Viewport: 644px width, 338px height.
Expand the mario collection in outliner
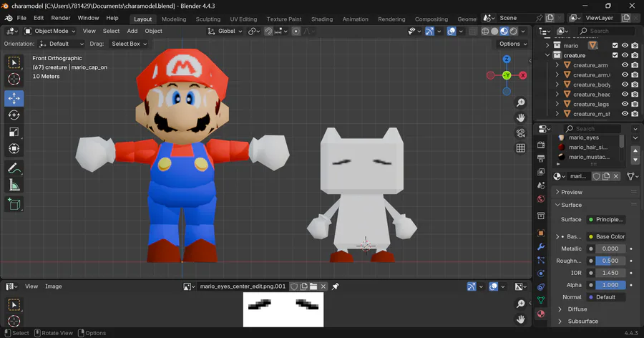tap(547, 46)
